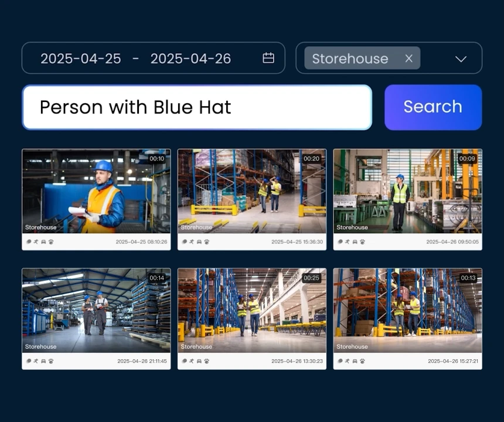Remove the Storehouse filter tag

tap(409, 59)
